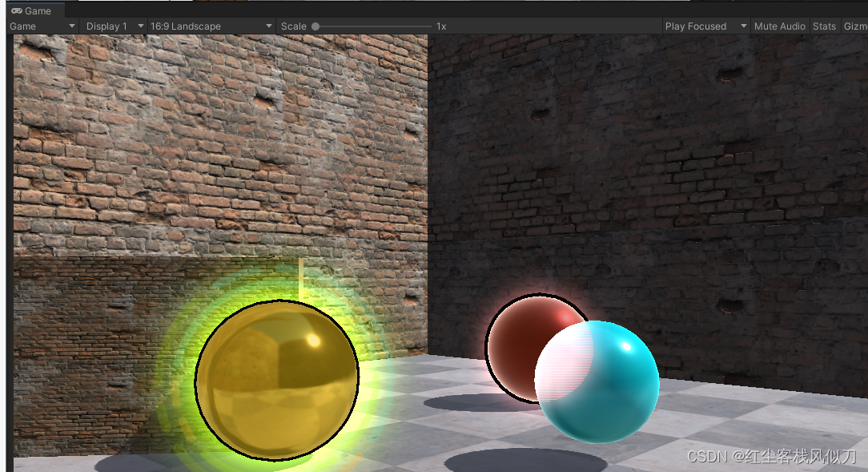Viewport: 868px width, 472px height.
Task: Click the cyan sphere in the game view
Action: click(597, 381)
